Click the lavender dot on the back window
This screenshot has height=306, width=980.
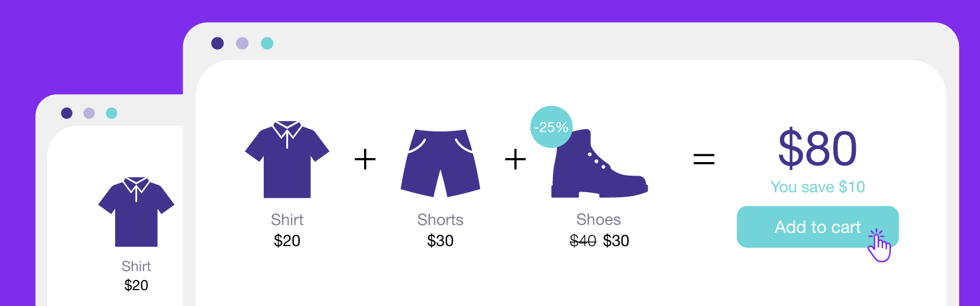(89, 113)
